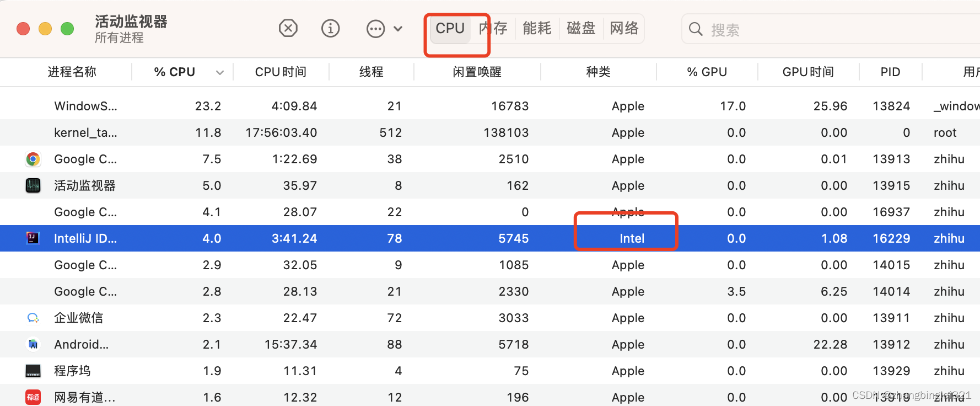Sort by the 进程名称 column header
Viewport: 980px width, 406px height.
72,72
